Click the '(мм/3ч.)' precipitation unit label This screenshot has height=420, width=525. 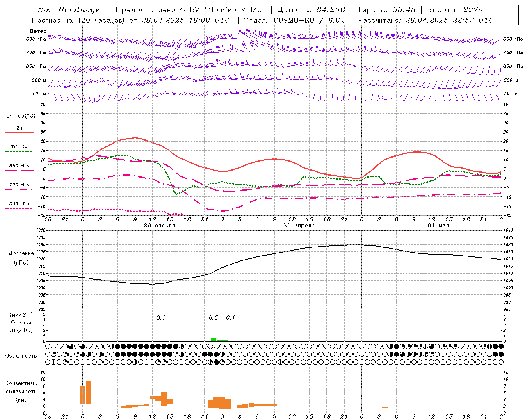[x=21, y=315]
